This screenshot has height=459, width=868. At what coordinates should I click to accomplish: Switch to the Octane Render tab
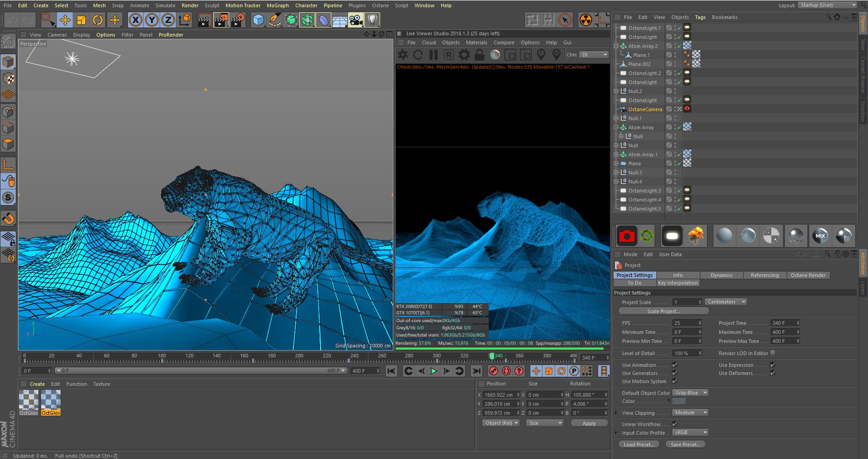click(808, 275)
